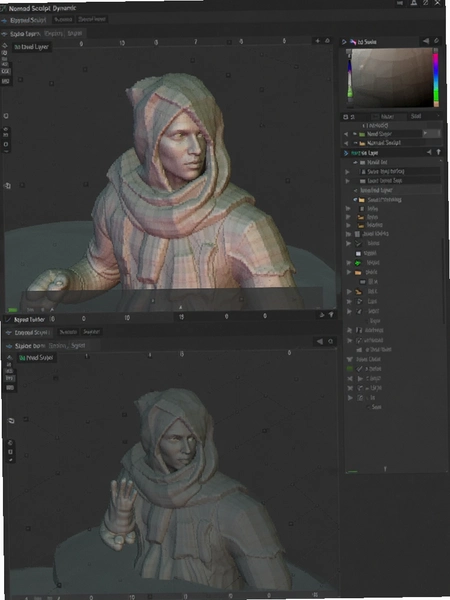Tick the checkbox icon in the second-to-last outliner row

click(360, 398)
